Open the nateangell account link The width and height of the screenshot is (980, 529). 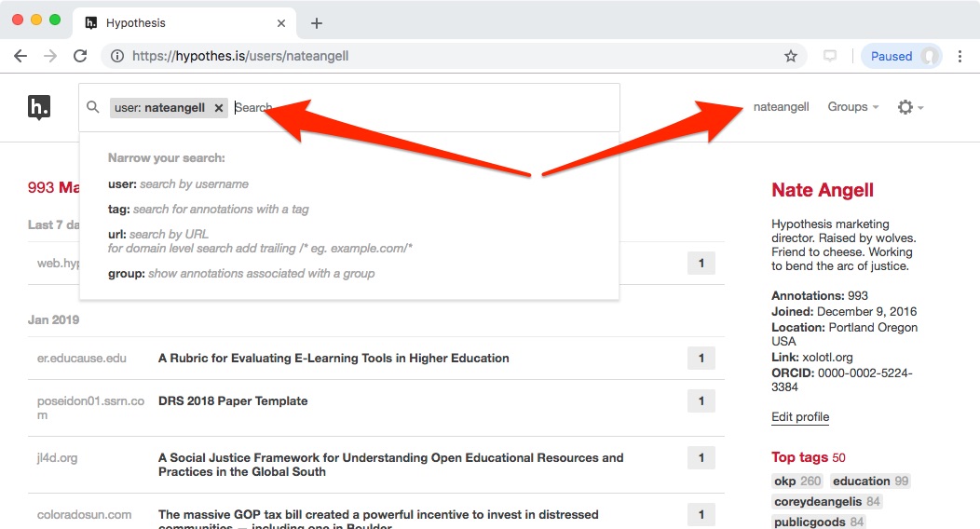[x=781, y=107]
